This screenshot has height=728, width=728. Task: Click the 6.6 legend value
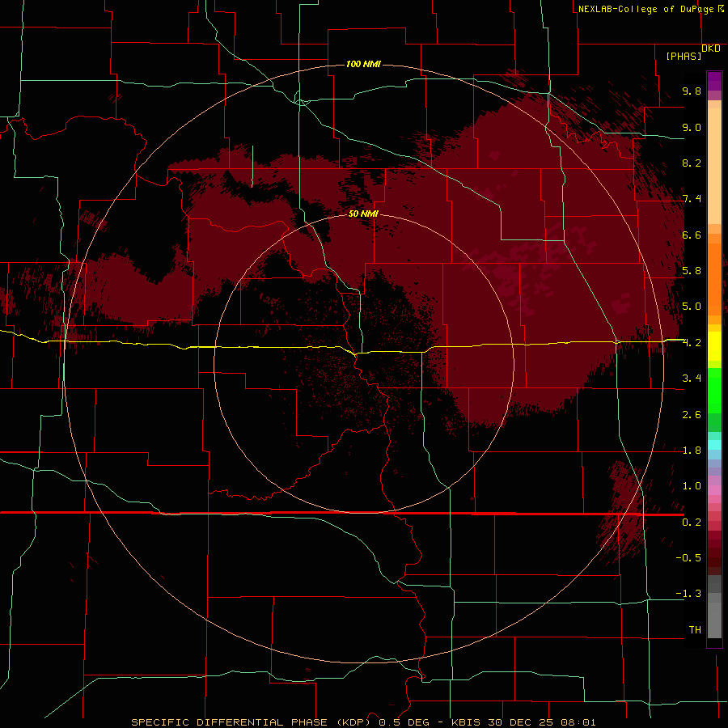[692, 235]
